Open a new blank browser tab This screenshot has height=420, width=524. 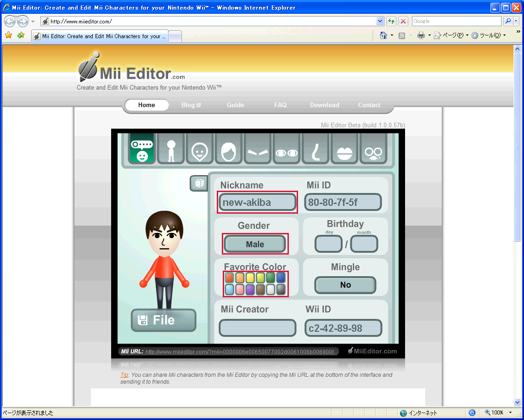point(175,36)
